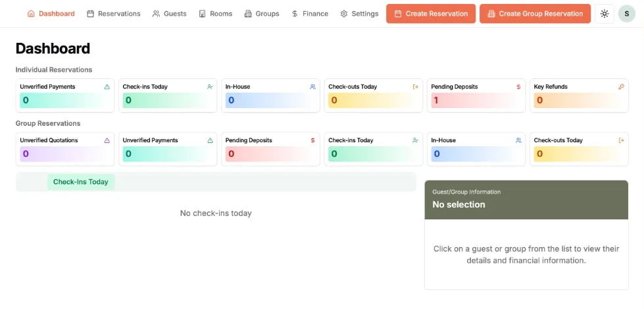The height and width of the screenshot is (309, 644).
Task: Click the Dashboard page heading
Action: click(53, 49)
